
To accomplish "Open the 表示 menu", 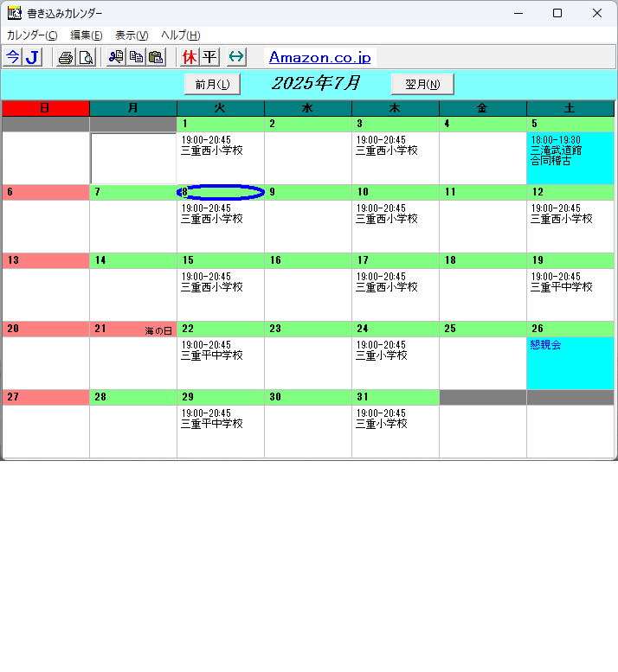I will point(132,35).
